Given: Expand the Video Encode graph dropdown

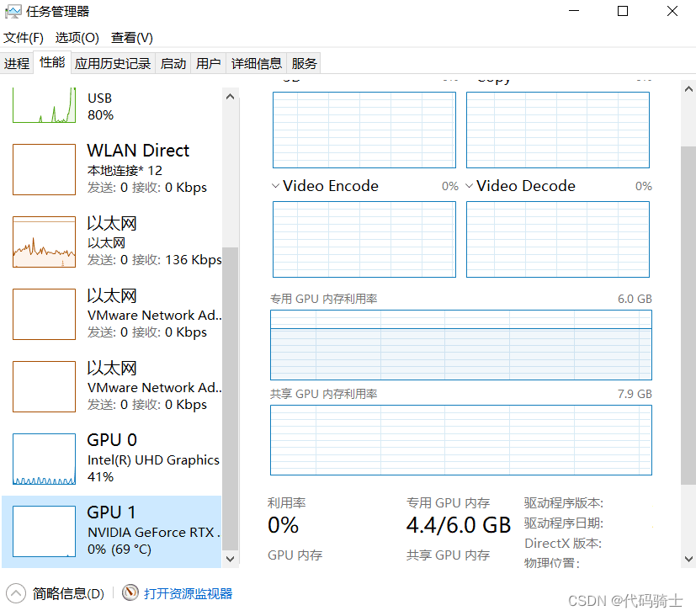Looking at the screenshot, I should pos(275,185).
